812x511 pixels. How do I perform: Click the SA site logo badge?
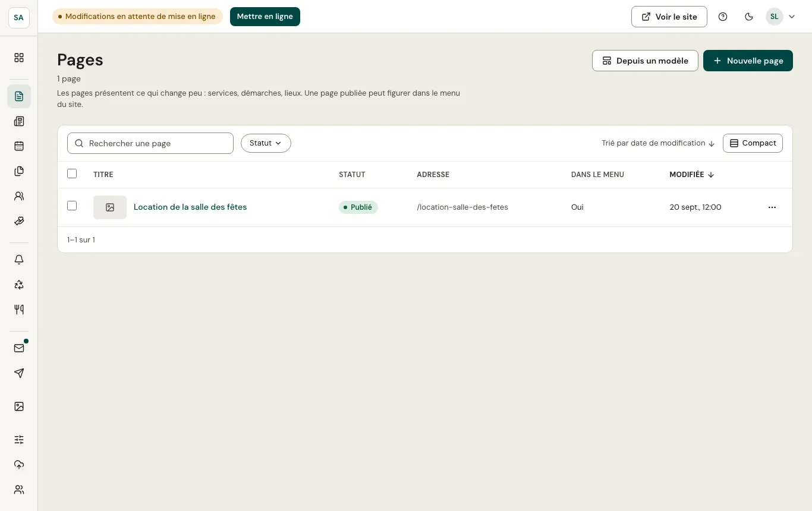click(x=19, y=17)
